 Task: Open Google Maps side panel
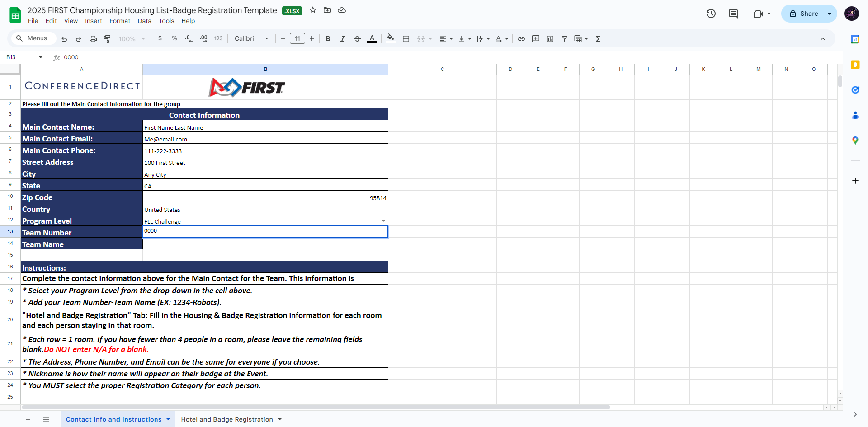click(855, 141)
